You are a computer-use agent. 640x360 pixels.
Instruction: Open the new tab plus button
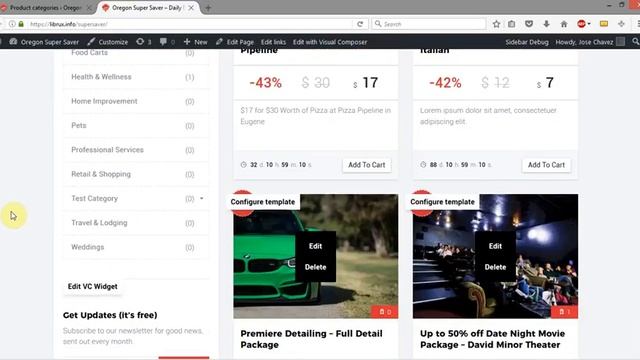(208, 8)
